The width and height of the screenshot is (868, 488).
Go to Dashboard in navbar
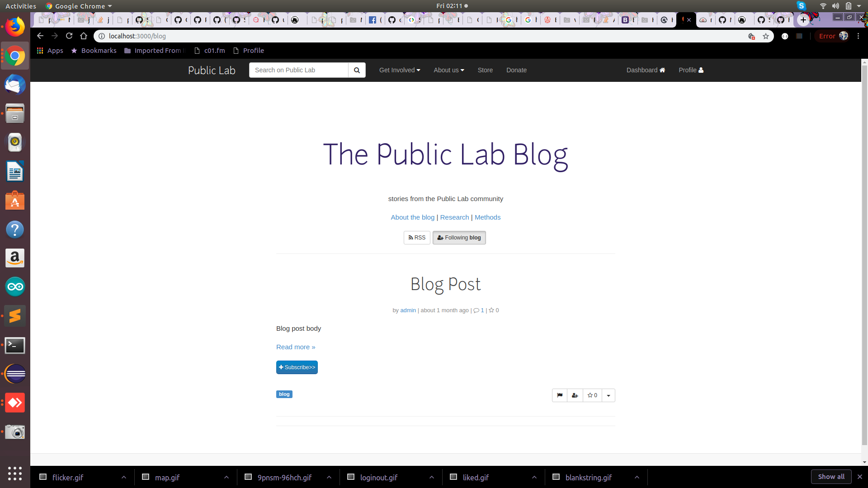pyautogui.click(x=646, y=70)
